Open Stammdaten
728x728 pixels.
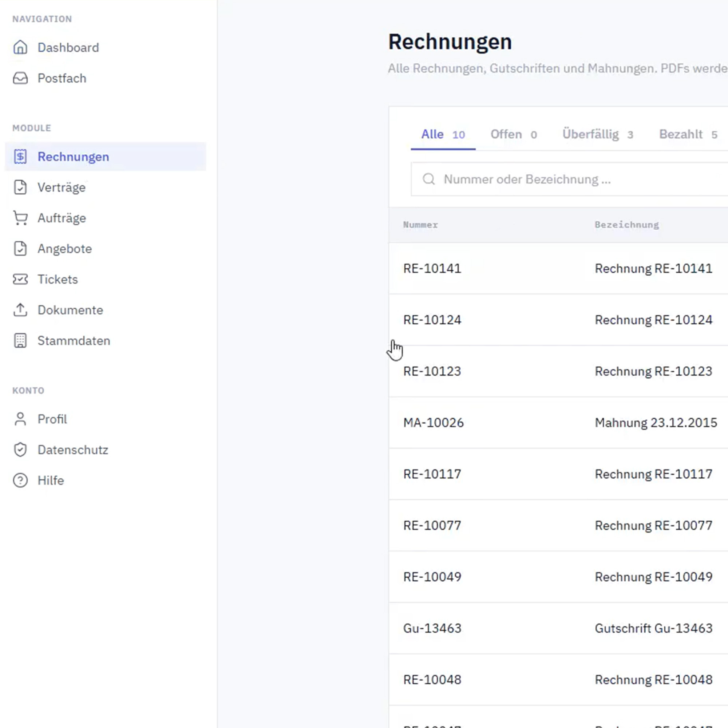coord(74,341)
